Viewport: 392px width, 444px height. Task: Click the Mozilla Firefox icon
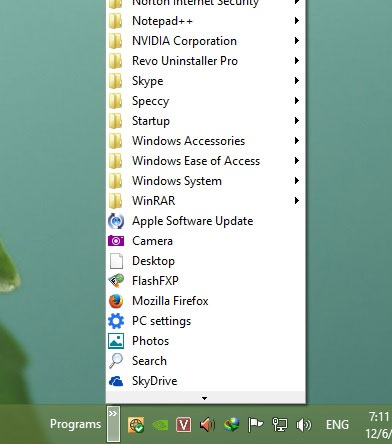pos(116,301)
